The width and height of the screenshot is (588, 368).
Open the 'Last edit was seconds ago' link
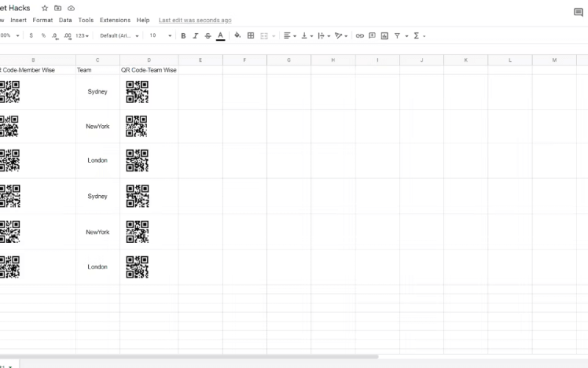(x=195, y=21)
